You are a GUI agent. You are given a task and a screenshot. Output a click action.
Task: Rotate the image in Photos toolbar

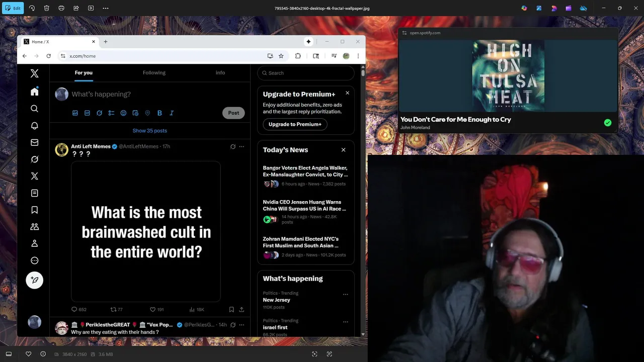tap(32, 8)
